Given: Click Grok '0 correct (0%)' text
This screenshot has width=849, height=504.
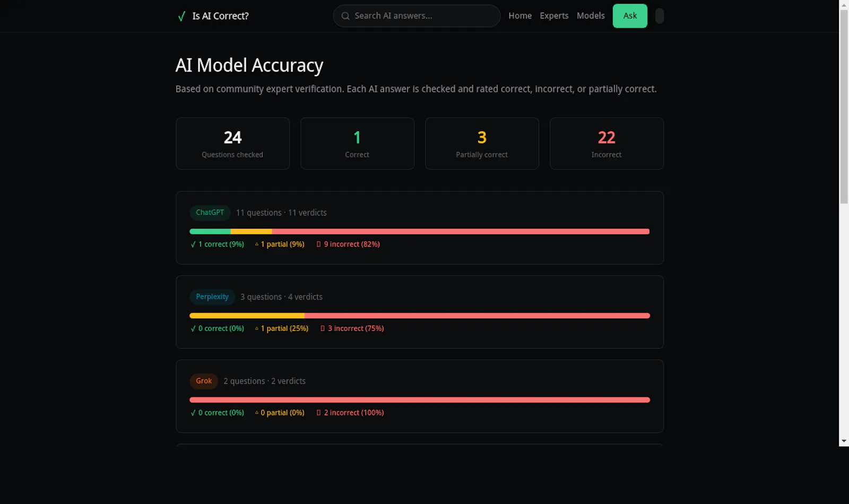Looking at the screenshot, I should 221,413.
